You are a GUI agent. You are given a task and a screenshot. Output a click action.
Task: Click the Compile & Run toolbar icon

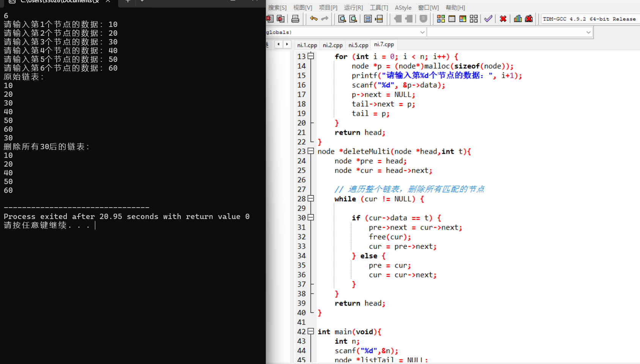pyautogui.click(x=463, y=19)
